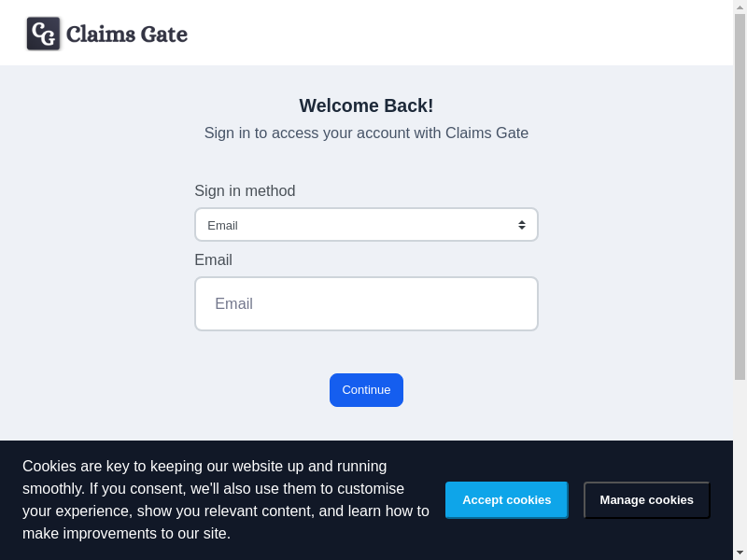Click the Email placeholder text inside the text box
The width and height of the screenshot is (747, 560).
tap(233, 304)
